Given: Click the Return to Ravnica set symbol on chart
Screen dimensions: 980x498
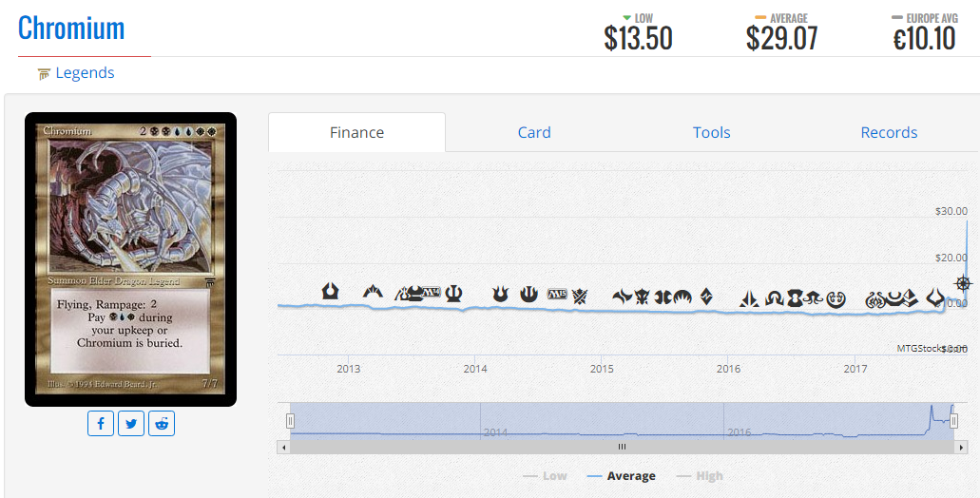Looking at the screenshot, I should 330,291.
